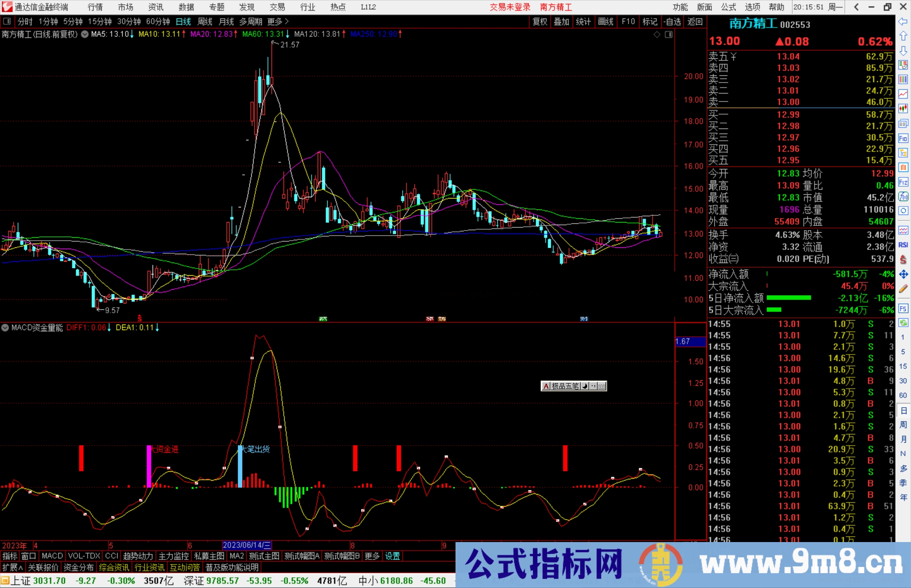Select the RSI indicator icon in right sidebar
This screenshot has width=911, height=588.
pyautogui.click(x=903, y=244)
